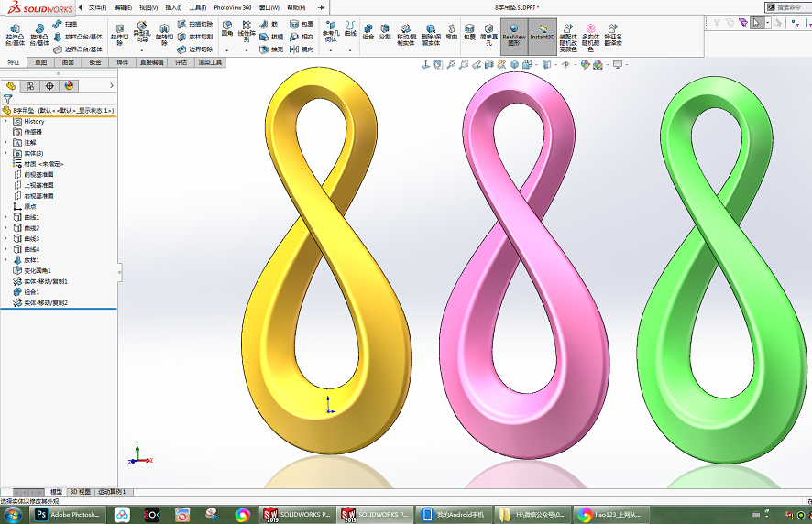Open Reference Geometry (参考几何体)
Image resolution: width=812 pixels, height=524 pixels.
331,32
